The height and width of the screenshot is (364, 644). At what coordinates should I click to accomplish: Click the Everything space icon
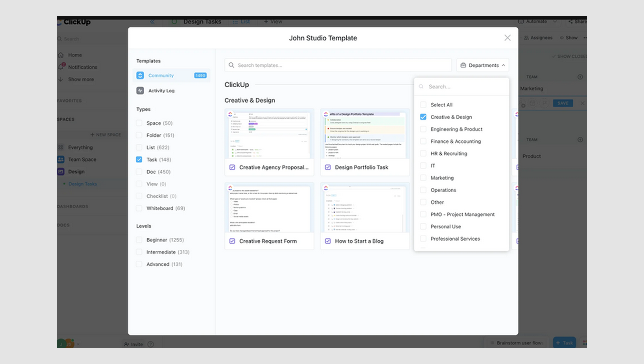click(61, 147)
